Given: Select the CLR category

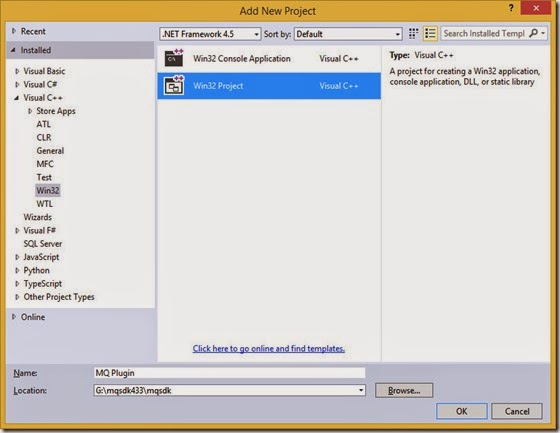Looking at the screenshot, I should tap(44, 138).
